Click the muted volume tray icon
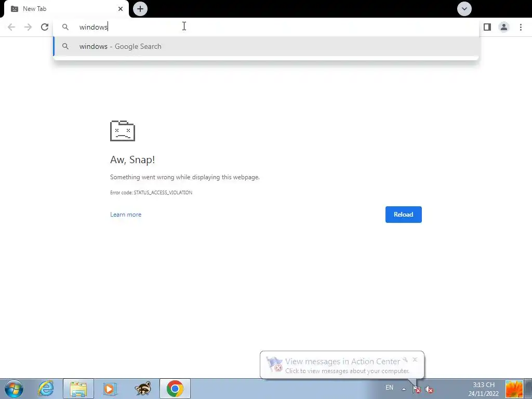This screenshot has height=399, width=532. coord(429,390)
